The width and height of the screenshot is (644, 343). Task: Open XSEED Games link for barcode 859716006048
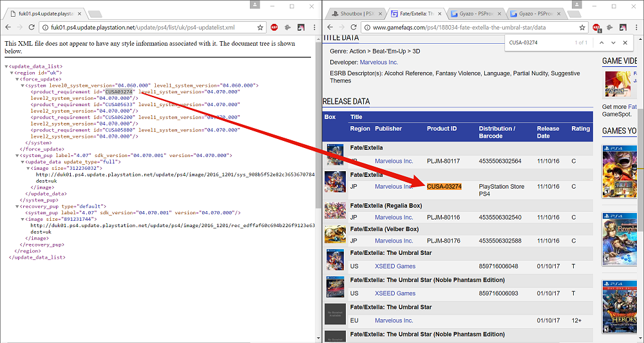[x=395, y=266]
